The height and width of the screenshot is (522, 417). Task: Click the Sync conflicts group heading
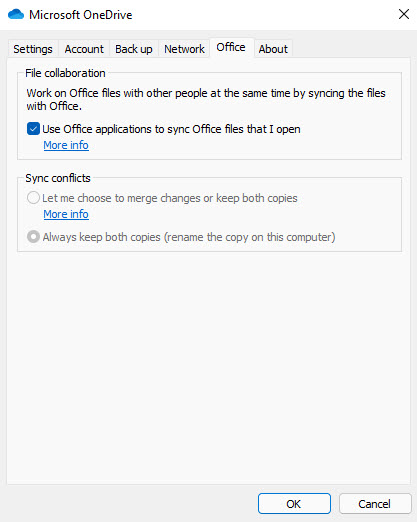[58, 178]
